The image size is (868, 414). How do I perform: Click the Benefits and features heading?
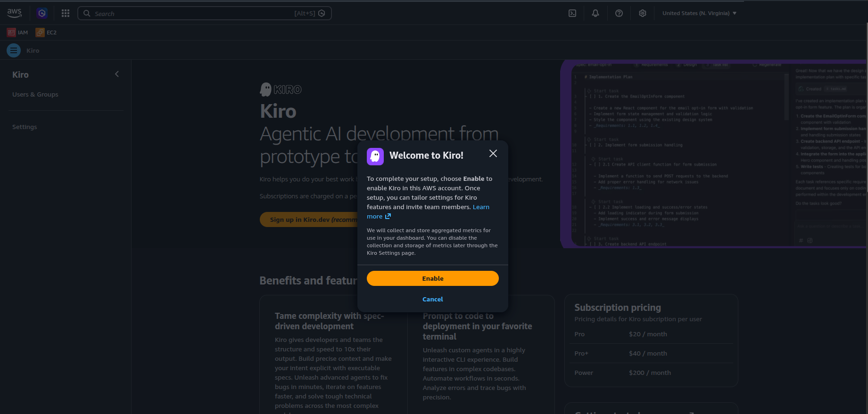[x=308, y=281]
